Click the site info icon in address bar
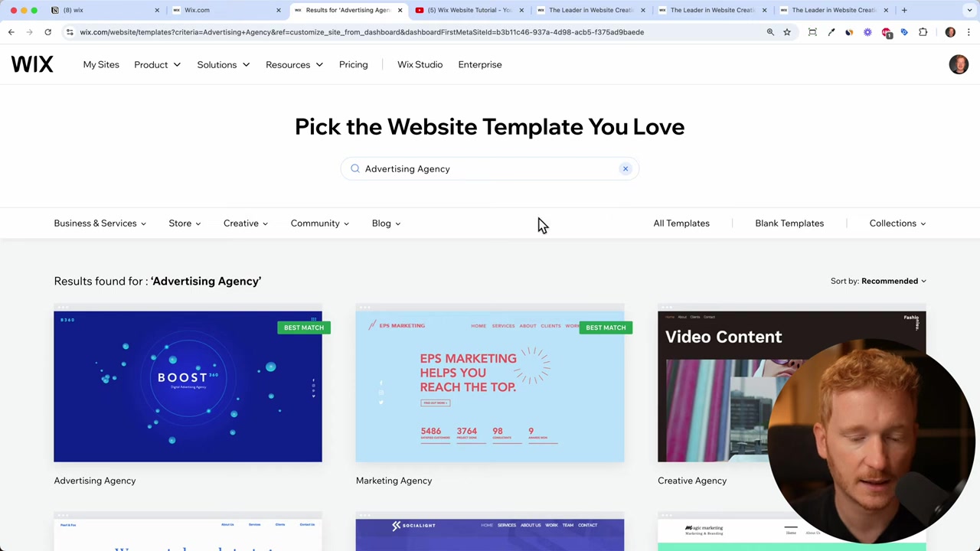Screen dimensions: 980x551 [x=70, y=32]
